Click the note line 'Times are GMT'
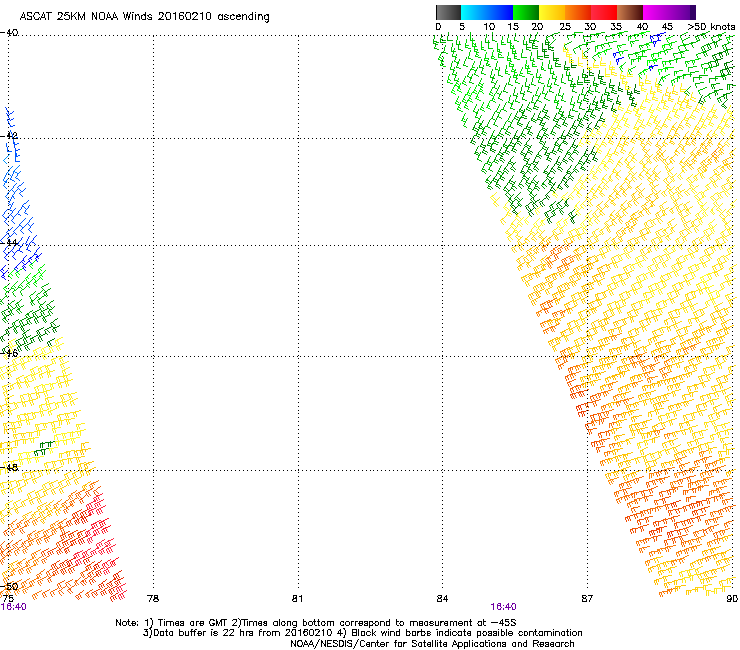The width and height of the screenshot is (740, 650). (x=192, y=623)
